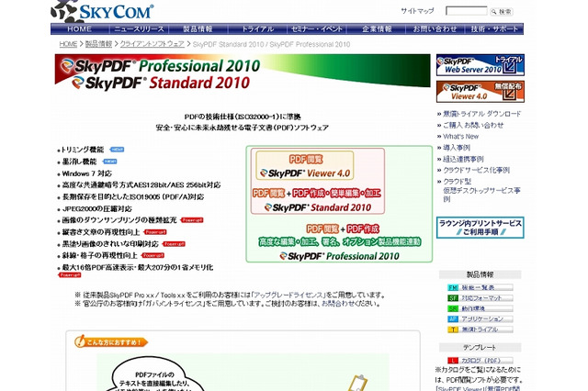Click クライアントソフトウェア in the breadcrumb
588x391 pixels.
pyautogui.click(x=153, y=44)
